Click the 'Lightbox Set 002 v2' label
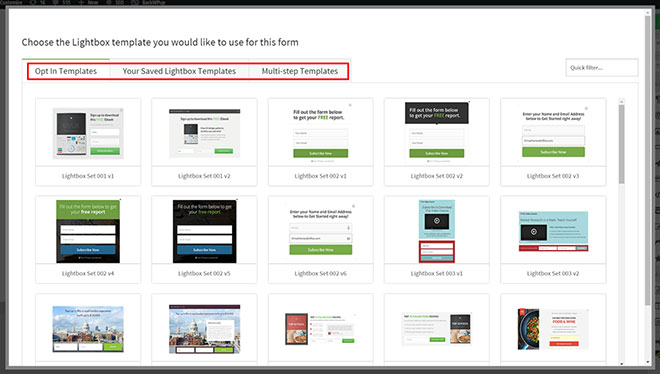660x374 pixels. (436, 176)
